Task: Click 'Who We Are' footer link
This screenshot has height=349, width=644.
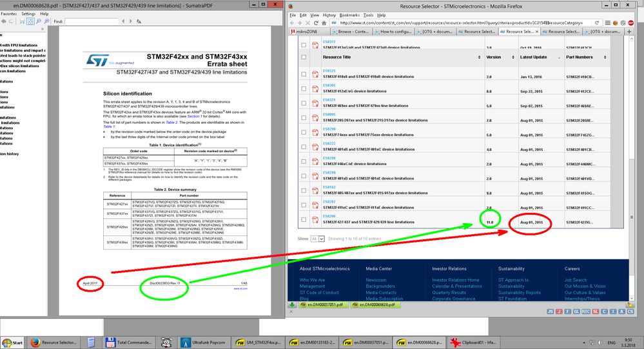Action: pyautogui.click(x=312, y=280)
